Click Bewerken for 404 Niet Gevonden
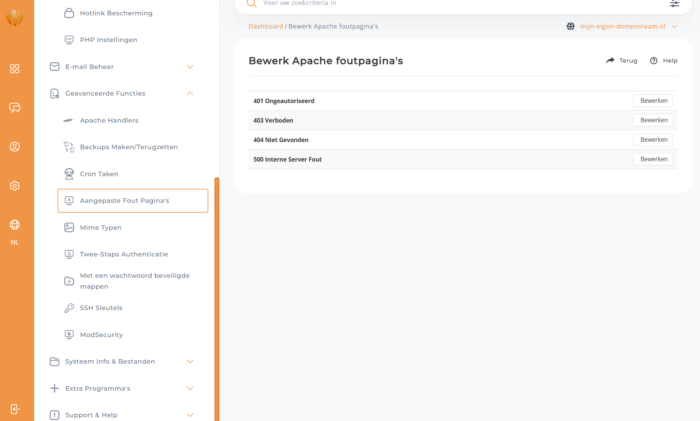Screen dimensions: 700x421 click(653, 140)
